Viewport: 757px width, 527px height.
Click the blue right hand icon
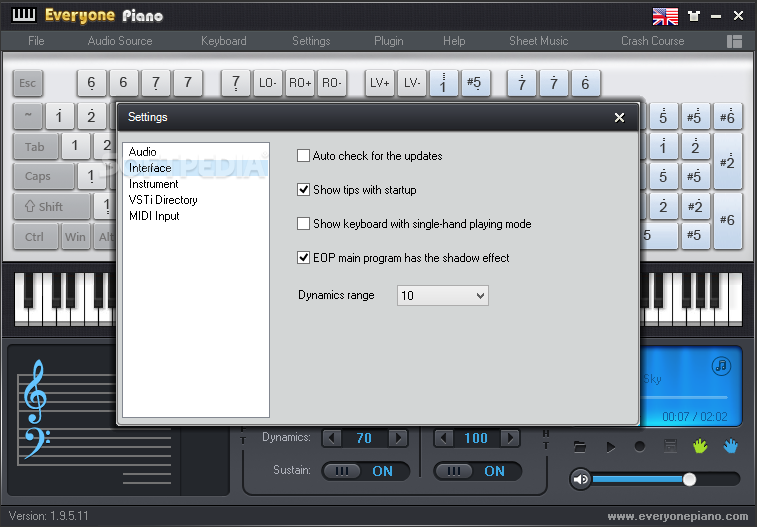point(730,446)
